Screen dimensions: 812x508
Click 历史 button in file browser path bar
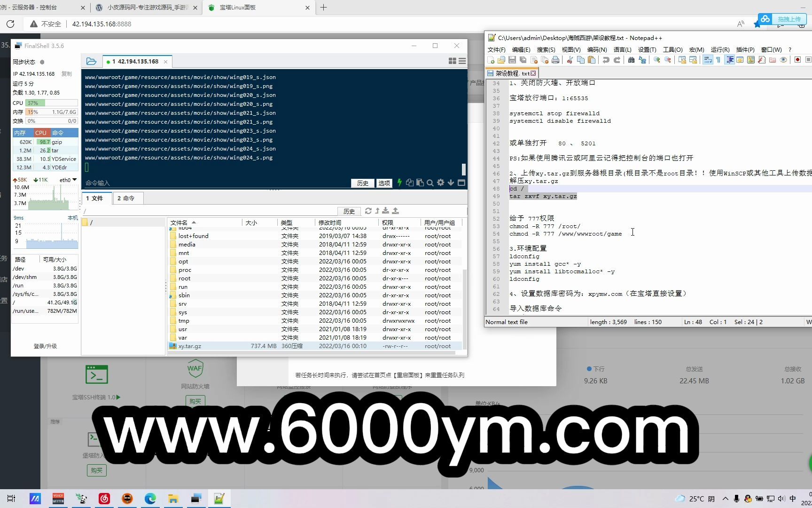(349, 211)
